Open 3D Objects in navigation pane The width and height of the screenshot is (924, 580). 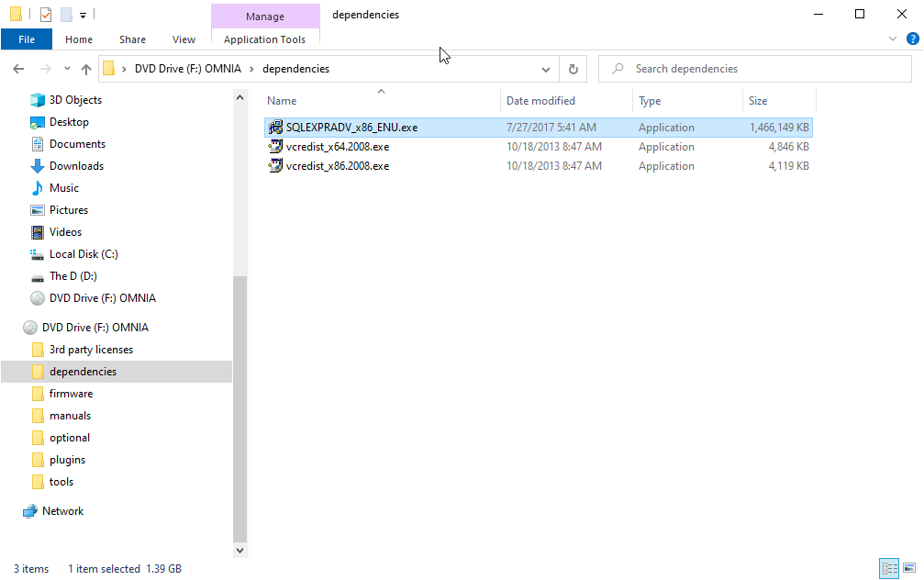coord(75,100)
